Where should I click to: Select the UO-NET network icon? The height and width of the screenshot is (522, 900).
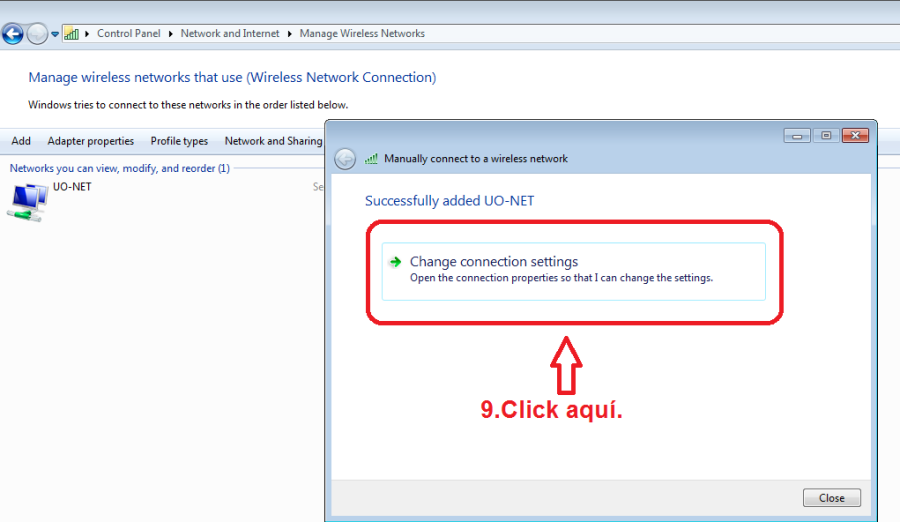tap(26, 200)
